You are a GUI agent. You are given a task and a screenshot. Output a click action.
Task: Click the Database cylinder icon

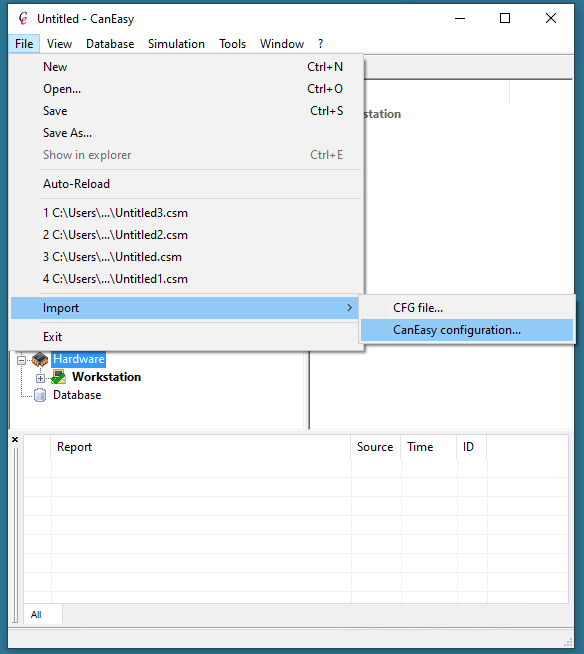click(40, 395)
